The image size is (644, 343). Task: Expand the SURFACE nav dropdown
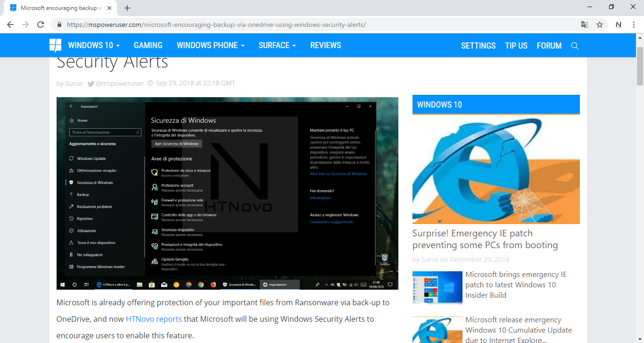[277, 45]
